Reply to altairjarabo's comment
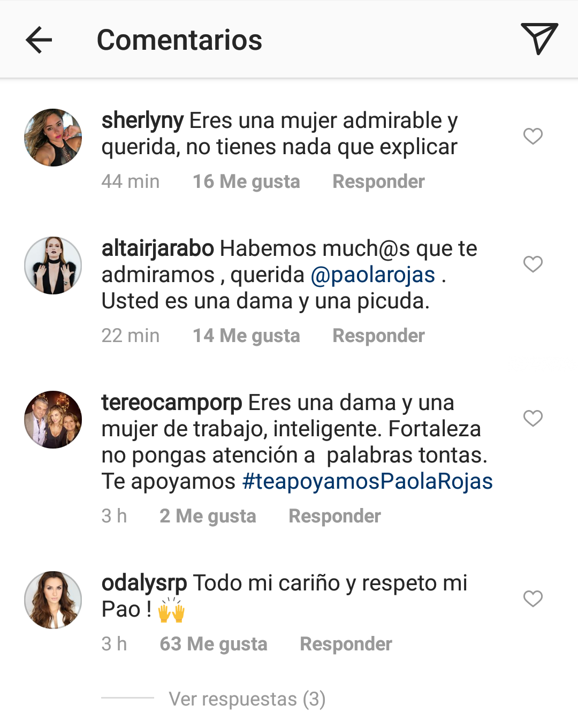The height and width of the screenshot is (728, 578). (x=378, y=336)
